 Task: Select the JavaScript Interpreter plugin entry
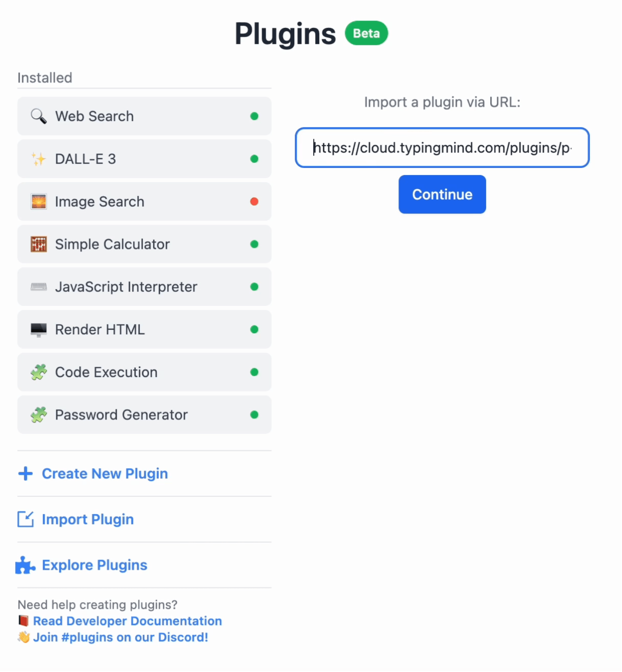[x=144, y=287]
